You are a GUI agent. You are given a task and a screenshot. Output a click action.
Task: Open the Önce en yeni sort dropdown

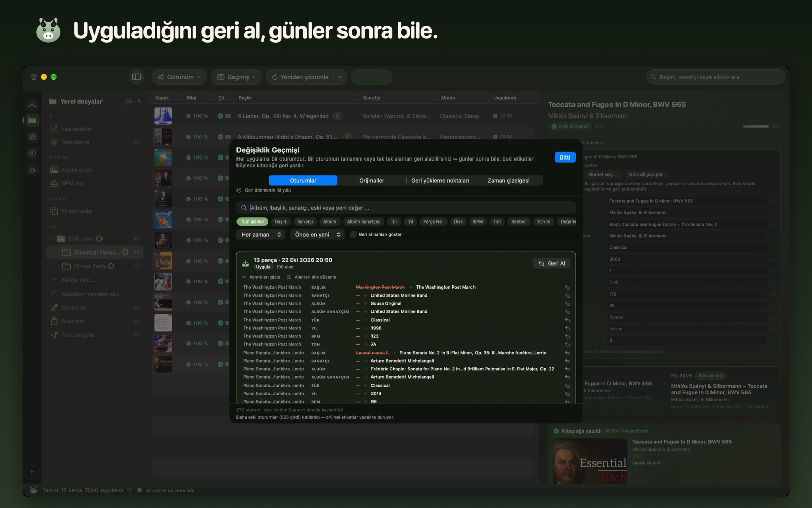pyautogui.click(x=318, y=234)
